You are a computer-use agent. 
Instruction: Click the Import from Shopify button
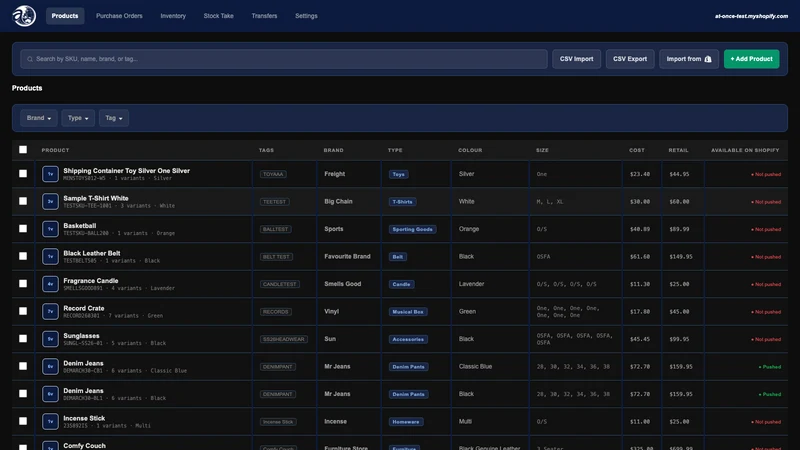[689, 59]
